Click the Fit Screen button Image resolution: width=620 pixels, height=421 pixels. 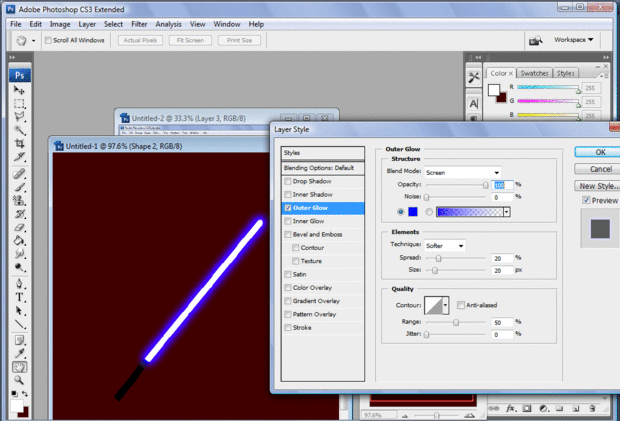pos(190,40)
